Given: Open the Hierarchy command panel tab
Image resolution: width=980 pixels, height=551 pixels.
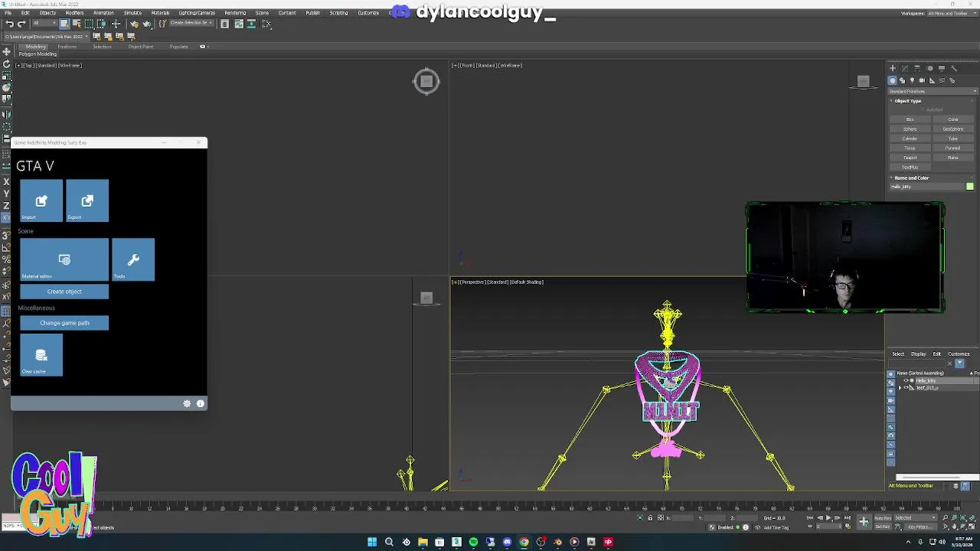Looking at the screenshot, I should (916, 68).
